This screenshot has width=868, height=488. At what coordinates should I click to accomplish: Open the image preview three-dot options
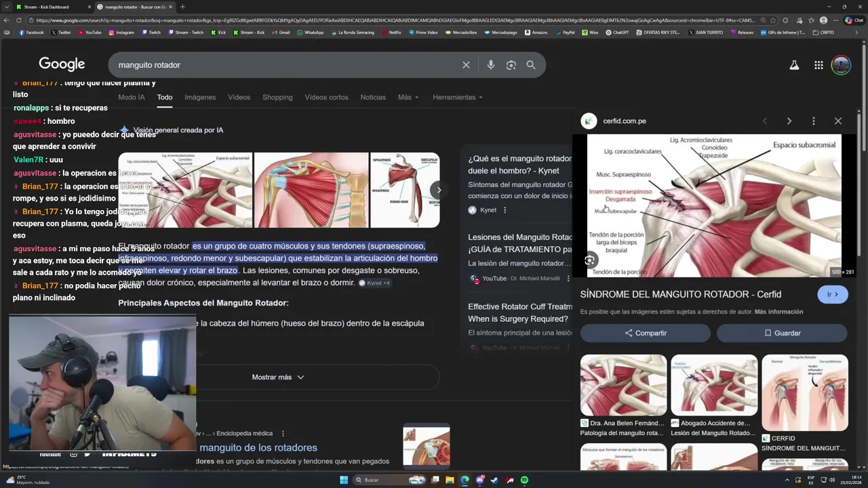[813, 121]
